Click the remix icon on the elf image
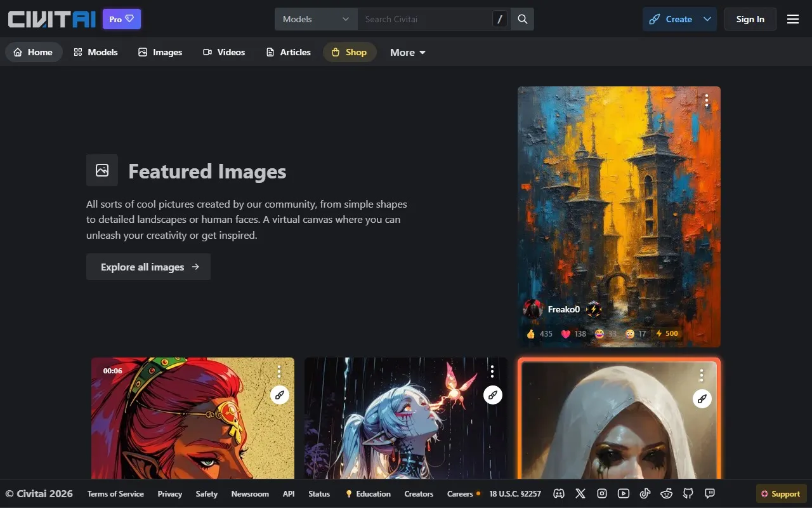This screenshot has width=812, height=508. tap(492, 395)
